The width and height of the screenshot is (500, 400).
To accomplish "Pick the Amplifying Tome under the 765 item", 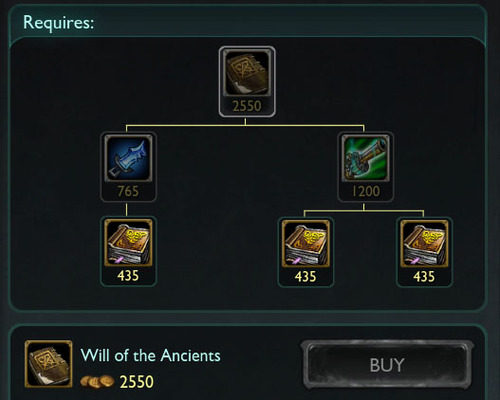I will (128, 243).
